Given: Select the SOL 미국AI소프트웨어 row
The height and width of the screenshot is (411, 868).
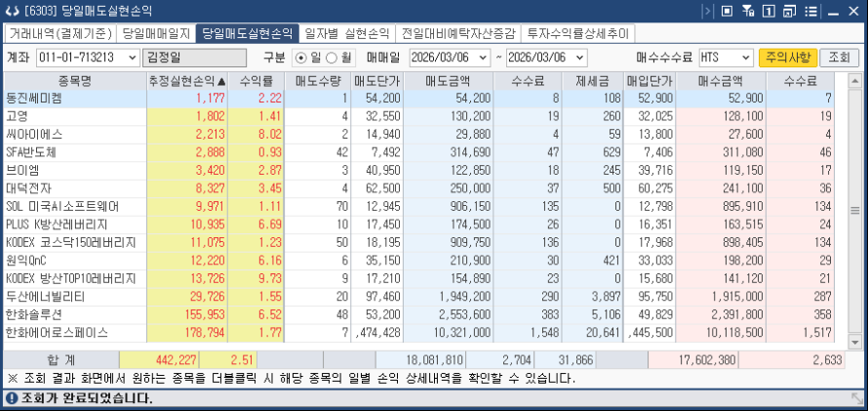Looking at the screenshot, I should click(x=419, y=207).
